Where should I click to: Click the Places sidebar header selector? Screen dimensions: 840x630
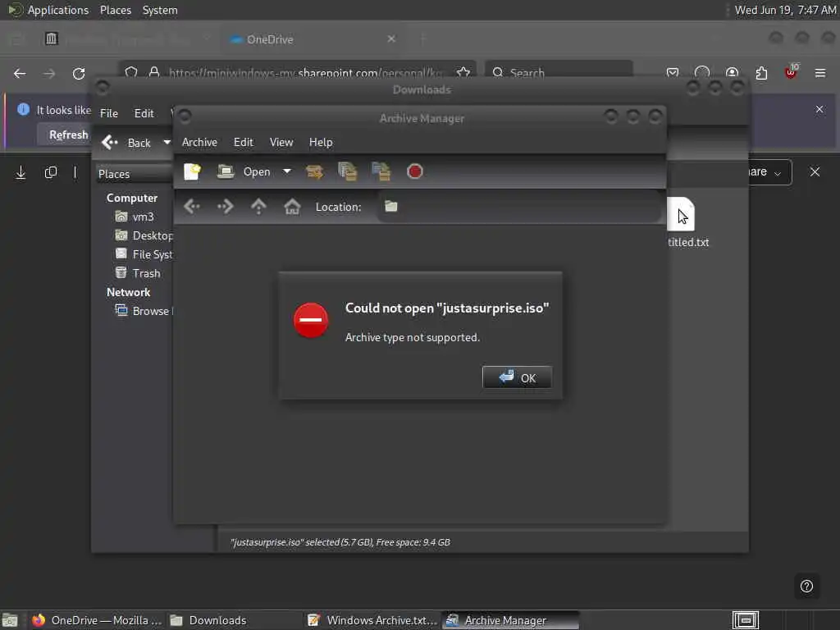tap(134, 174)
